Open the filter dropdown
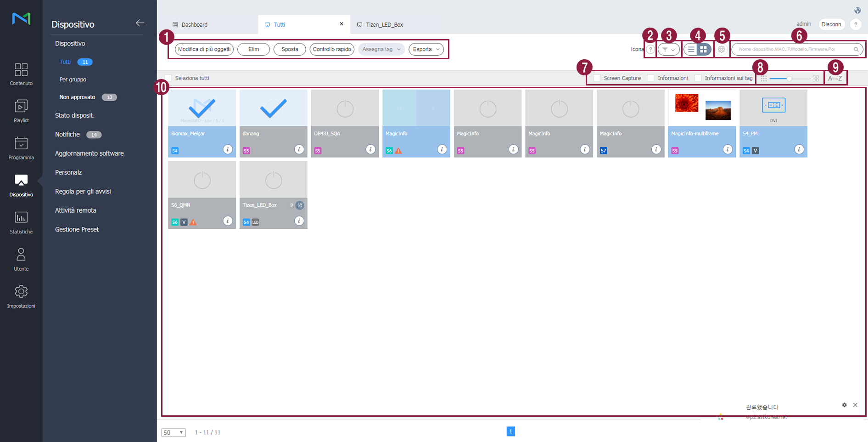868x442 pixels. pyautogui.click(x=668, y=50)
